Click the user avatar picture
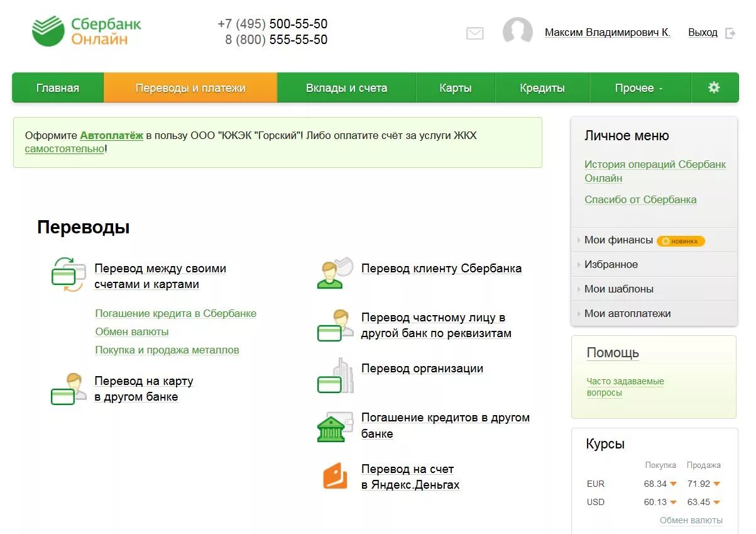Viewport: 756px width, 534px height. [518, 31]
